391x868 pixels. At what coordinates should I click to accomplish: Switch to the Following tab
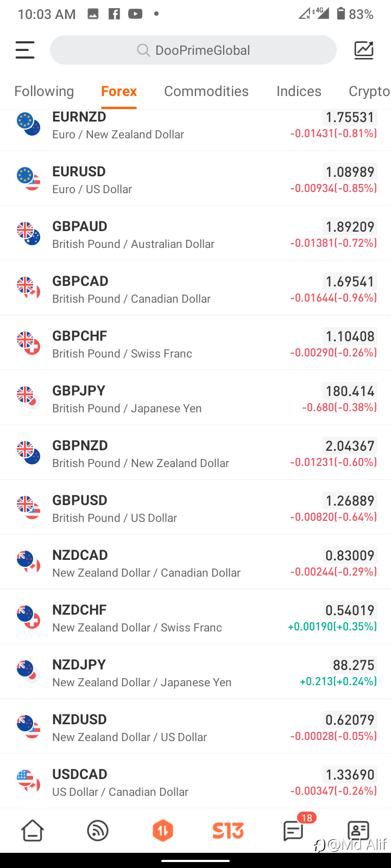[44, 91]
